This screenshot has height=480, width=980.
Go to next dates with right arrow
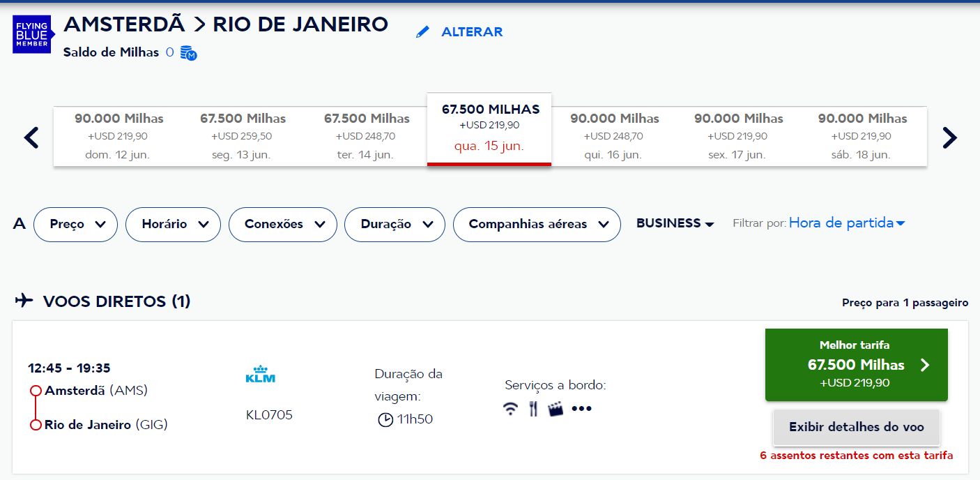[949, 137]
